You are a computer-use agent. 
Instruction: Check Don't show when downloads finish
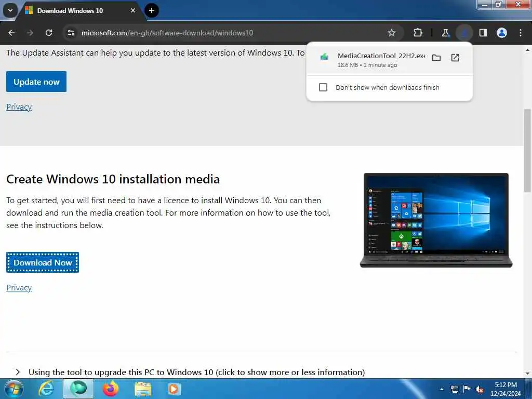323,87
